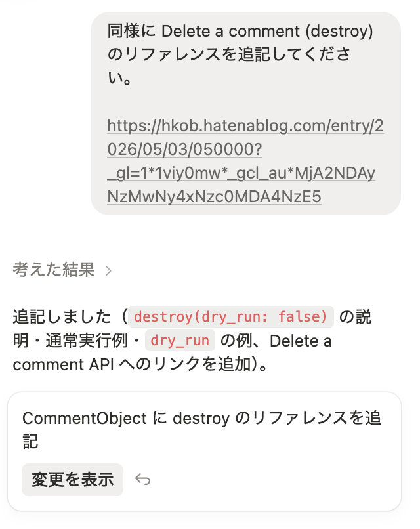Click the い。 ending of user message
Image resolution: width=420 pixels, height=529 pixels.
click(x=120, y=78)
